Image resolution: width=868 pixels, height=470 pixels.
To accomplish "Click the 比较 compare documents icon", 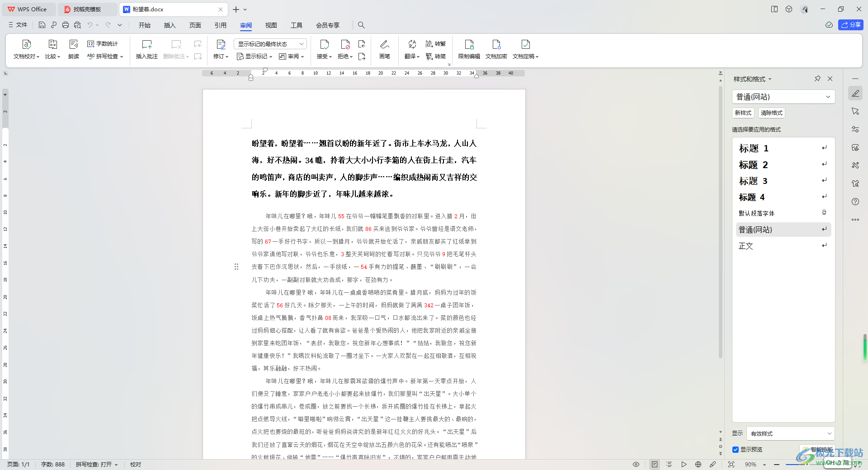I will click(53, 44).
